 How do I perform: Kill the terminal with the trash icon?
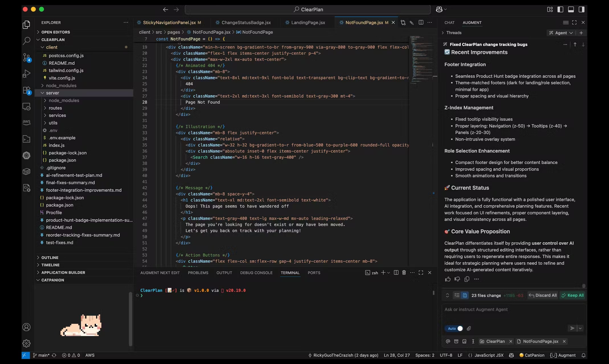(404, 273)
